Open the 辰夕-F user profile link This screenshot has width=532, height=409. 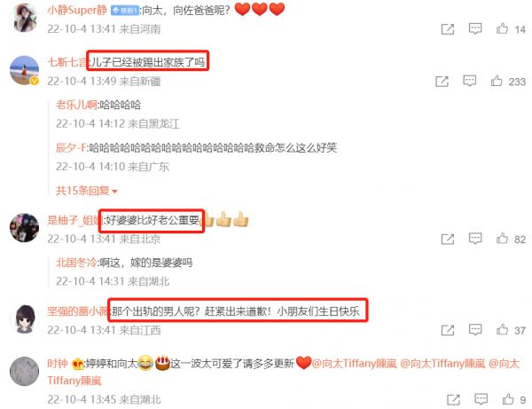71,147
